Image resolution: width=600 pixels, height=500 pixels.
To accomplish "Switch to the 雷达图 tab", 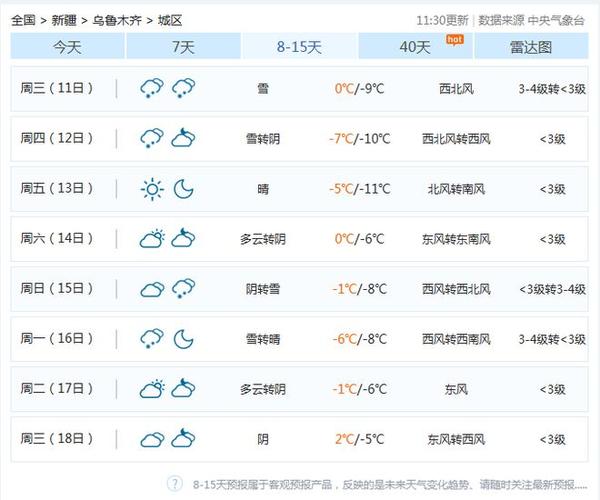I will point(531,46).
